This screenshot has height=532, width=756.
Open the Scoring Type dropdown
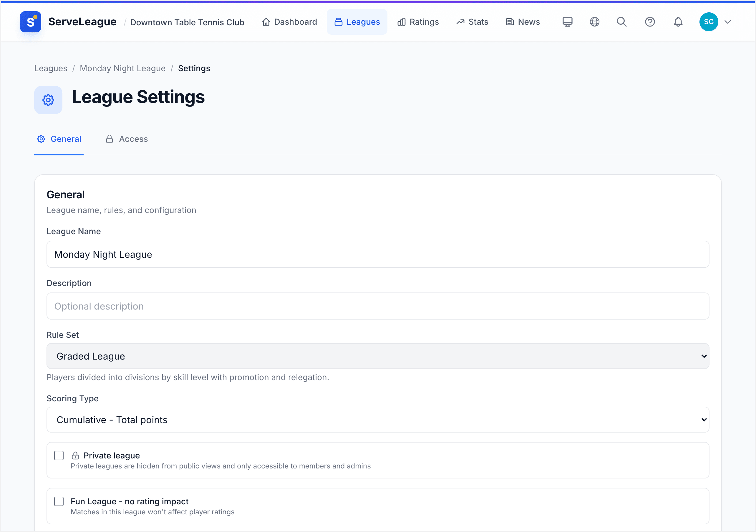(x=378, y=420)
